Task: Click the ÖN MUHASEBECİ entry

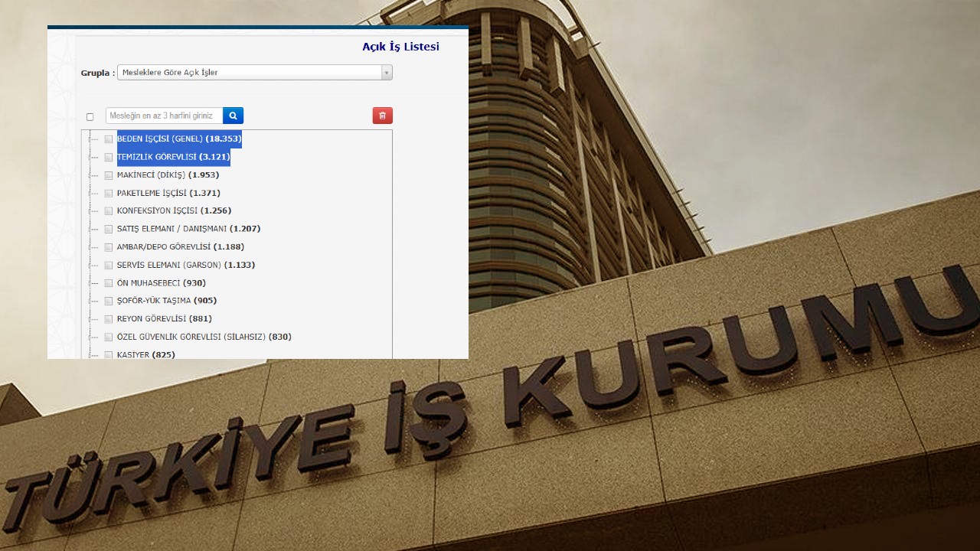Action: [x=161, y=283]
